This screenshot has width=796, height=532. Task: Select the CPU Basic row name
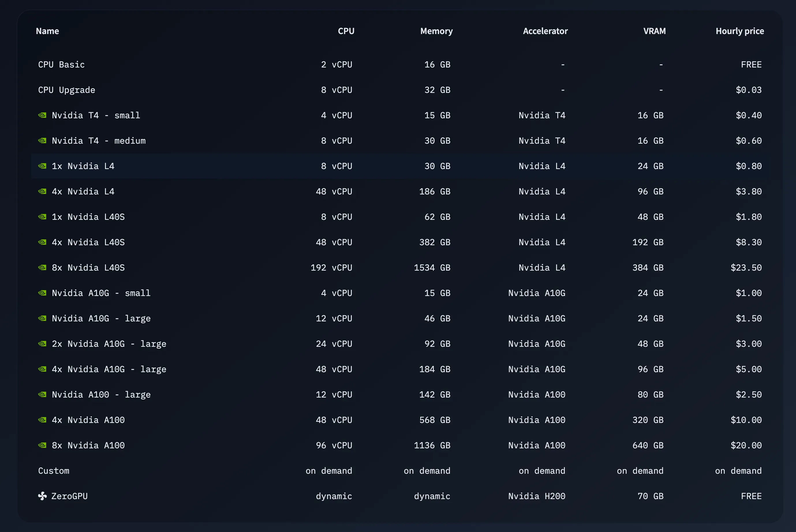coord(61,64)
